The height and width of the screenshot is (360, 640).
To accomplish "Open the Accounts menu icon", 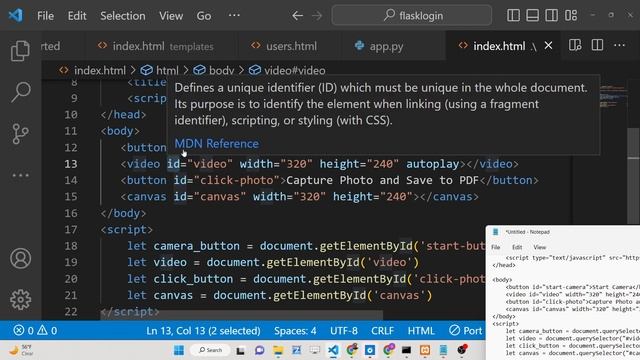I will click(20, 258).
